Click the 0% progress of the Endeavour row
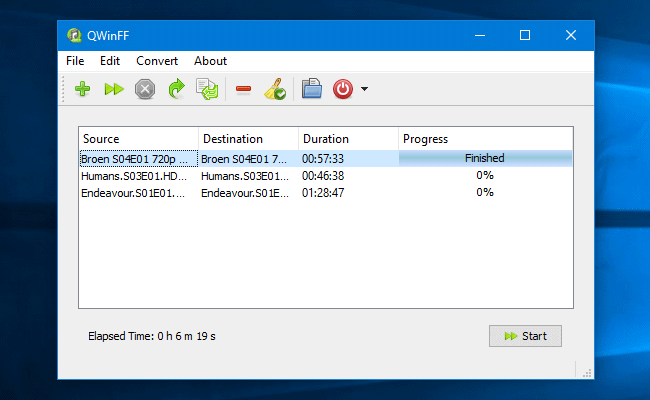This screenshot has height=400, width=650. pyautogui.click(x=485, y=192)
